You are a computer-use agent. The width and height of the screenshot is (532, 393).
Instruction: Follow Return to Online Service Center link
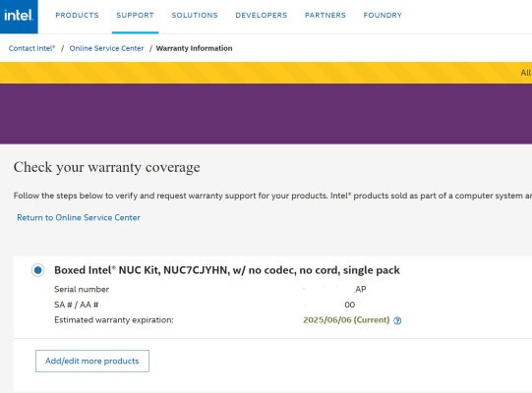point(79,218)
